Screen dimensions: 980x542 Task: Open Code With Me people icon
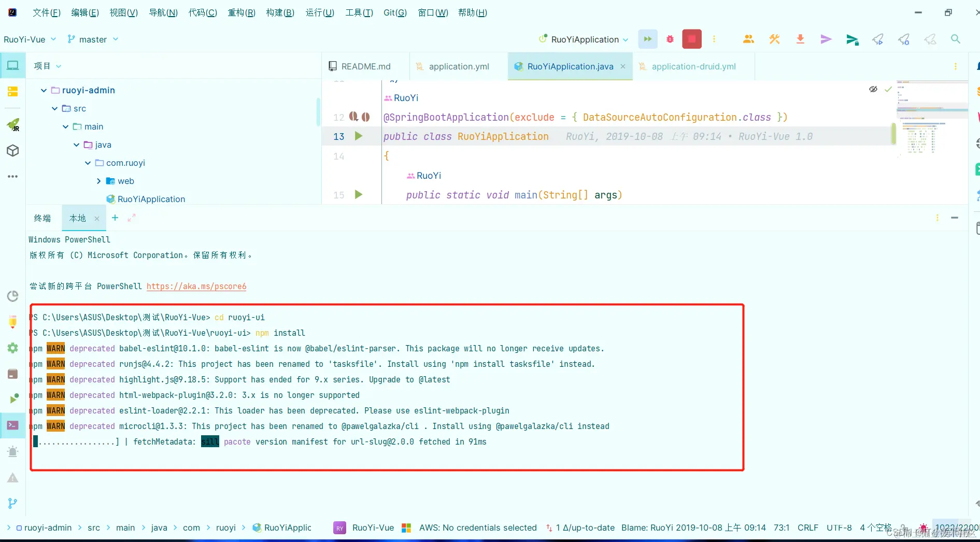pos(748,39)
